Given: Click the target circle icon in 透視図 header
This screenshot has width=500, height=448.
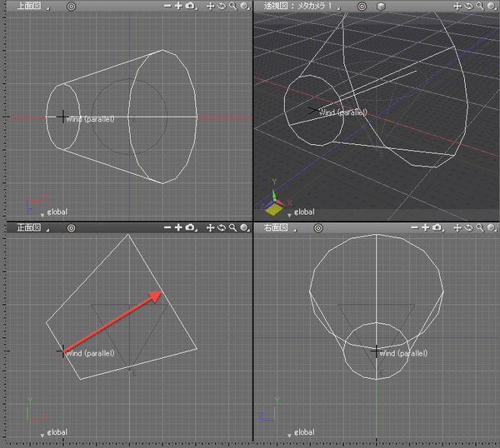Looking at the screenshot, I should coord(362,7).
